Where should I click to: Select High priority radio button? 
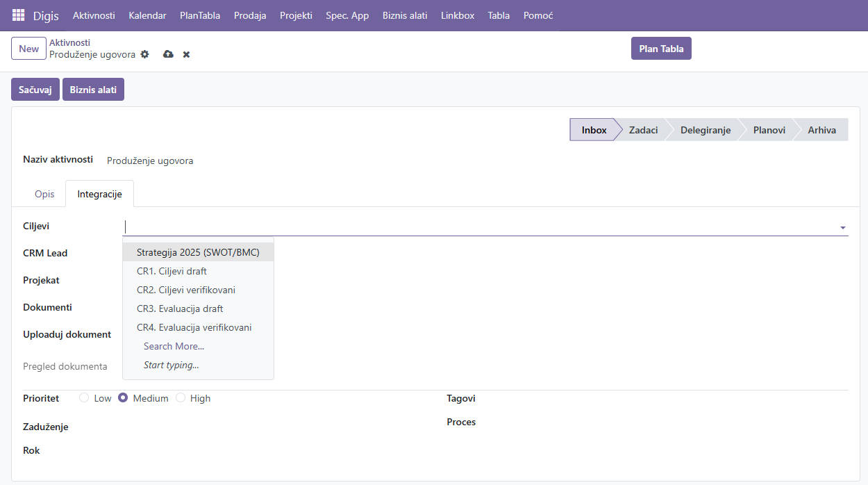(181, 398)
